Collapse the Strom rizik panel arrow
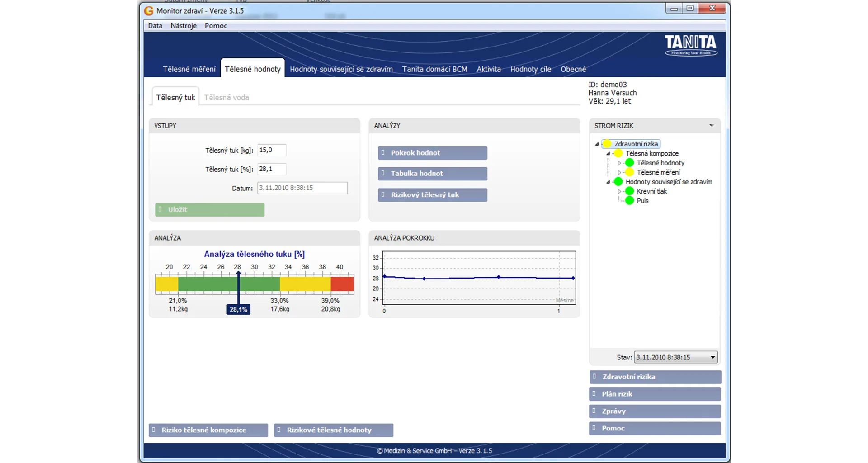This screenshot has width=868, height=463. pos(711,126)
